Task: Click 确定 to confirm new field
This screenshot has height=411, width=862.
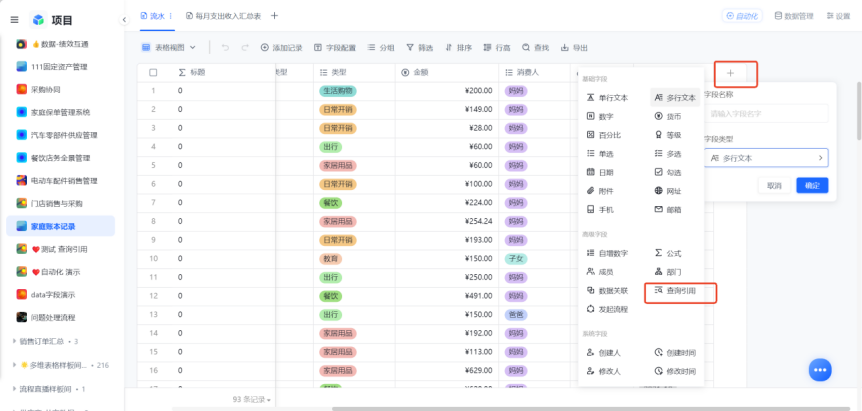Action: coord(812,186)
